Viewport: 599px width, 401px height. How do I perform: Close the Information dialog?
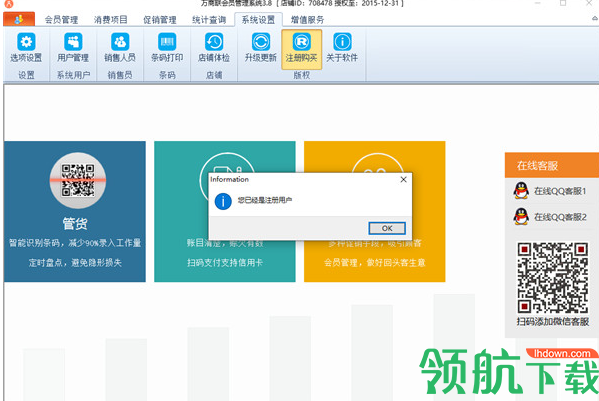(403, 179)
